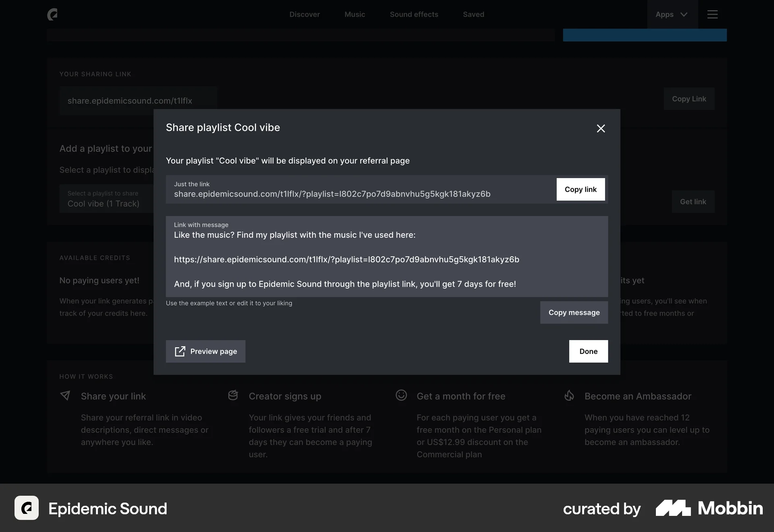Click Done to finish sharing
This screenshot has width=774, height=532.
[588, 351]
